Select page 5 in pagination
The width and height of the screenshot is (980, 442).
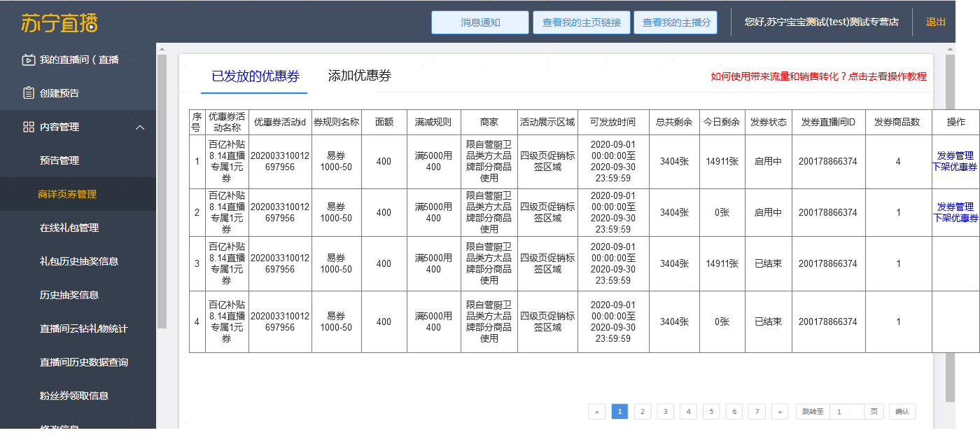711,412
